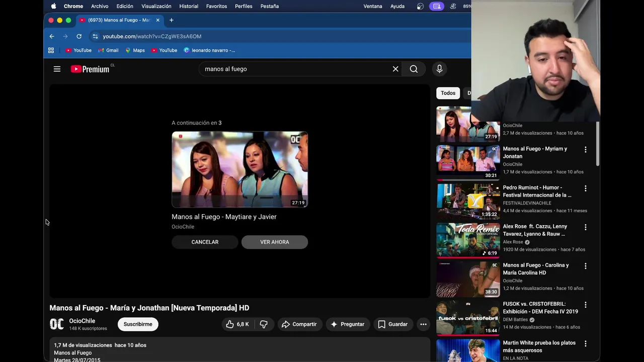Click the Chrome app menu in menu bar
This screenshot has width=644, height=362.
pos(73,6)
